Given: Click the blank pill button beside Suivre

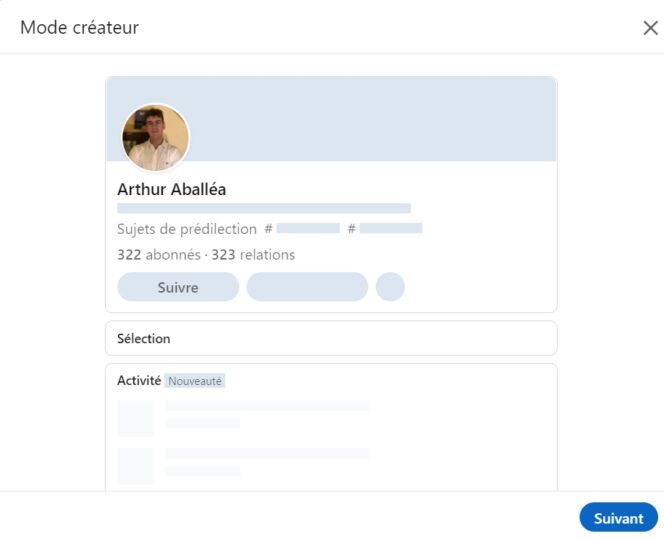Looking at the screenshot, I should [307, 287].
